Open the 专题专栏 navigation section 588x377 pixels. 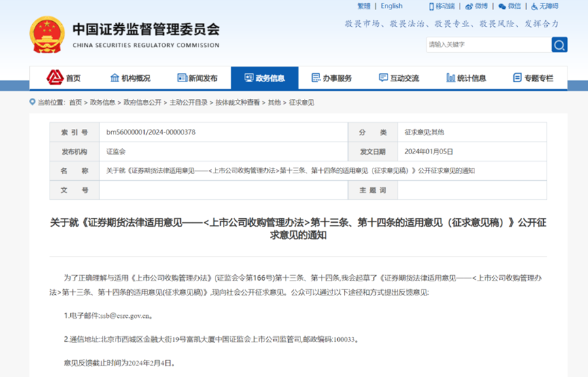tap(533, 78)
